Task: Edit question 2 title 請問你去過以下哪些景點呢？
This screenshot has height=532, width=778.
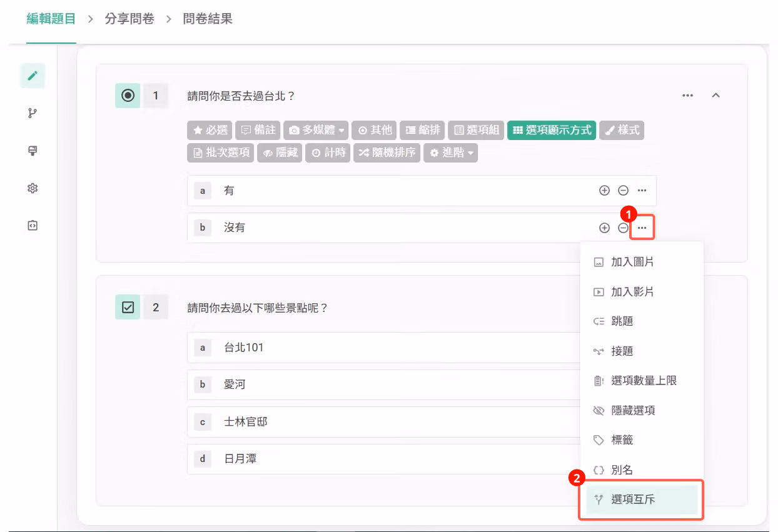Action: pyautogui.click(x=258, y=308)
